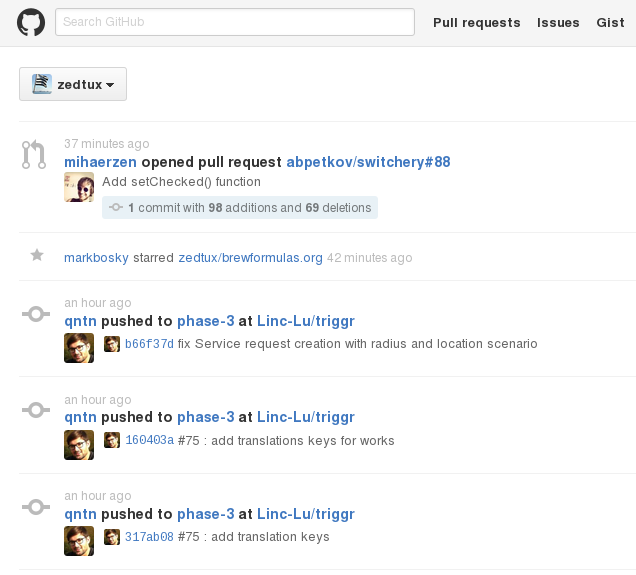The height and width of the screenshot is (575, 636).
Task: Click the GitHub Octocat logo
Action: click(x=31, y=23)
